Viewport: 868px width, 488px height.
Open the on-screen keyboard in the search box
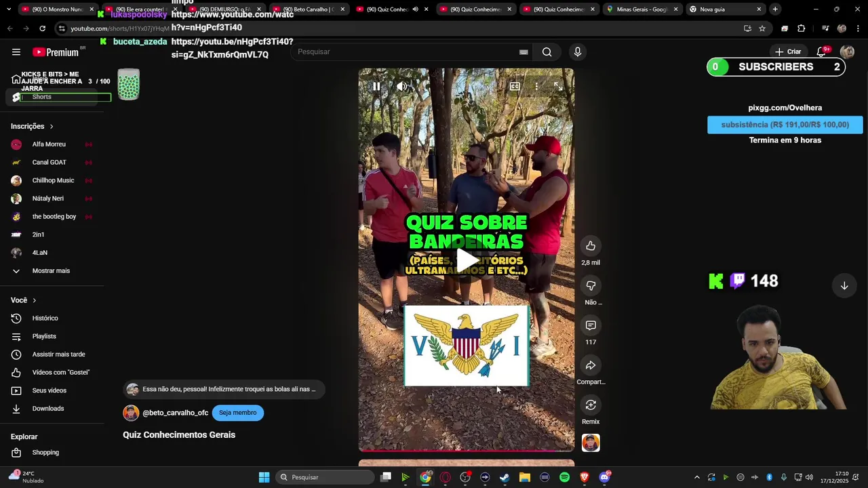[x=524, y=52]
